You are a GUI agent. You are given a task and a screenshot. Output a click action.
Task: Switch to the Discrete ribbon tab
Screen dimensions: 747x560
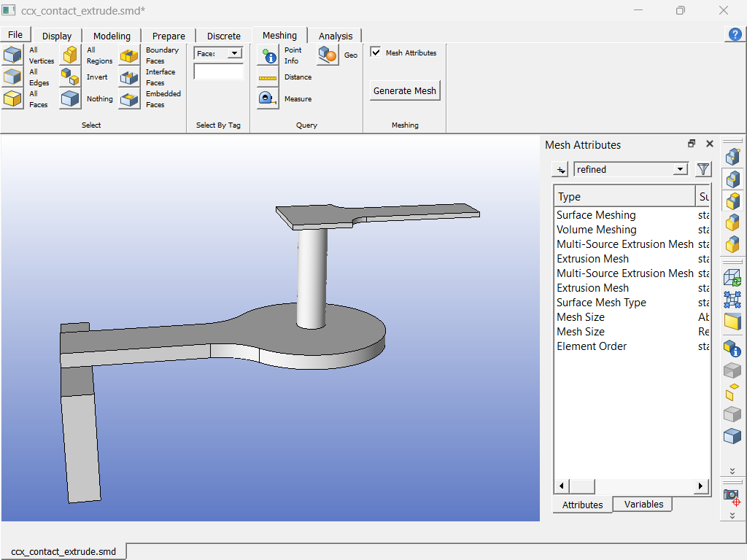pyautogui.click(x=224, y=36)
